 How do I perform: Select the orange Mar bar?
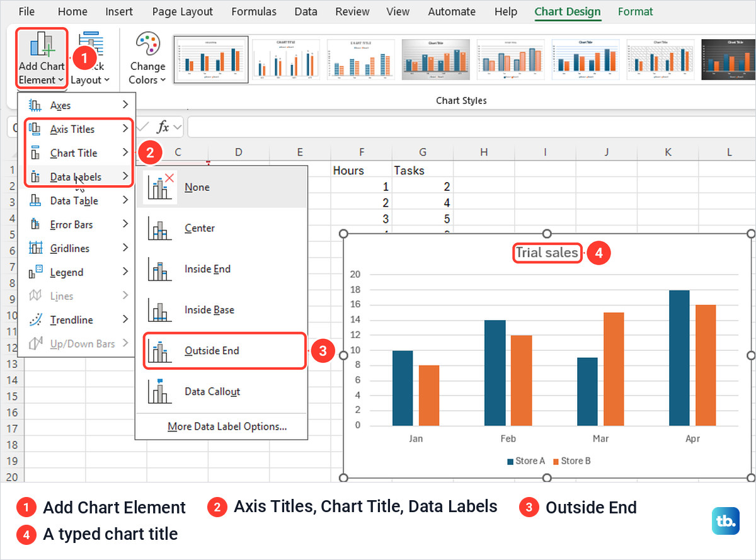point(614,369)
